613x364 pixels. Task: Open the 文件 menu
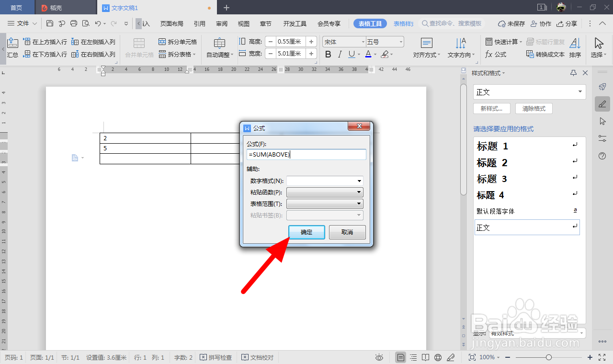pos(23,23)
